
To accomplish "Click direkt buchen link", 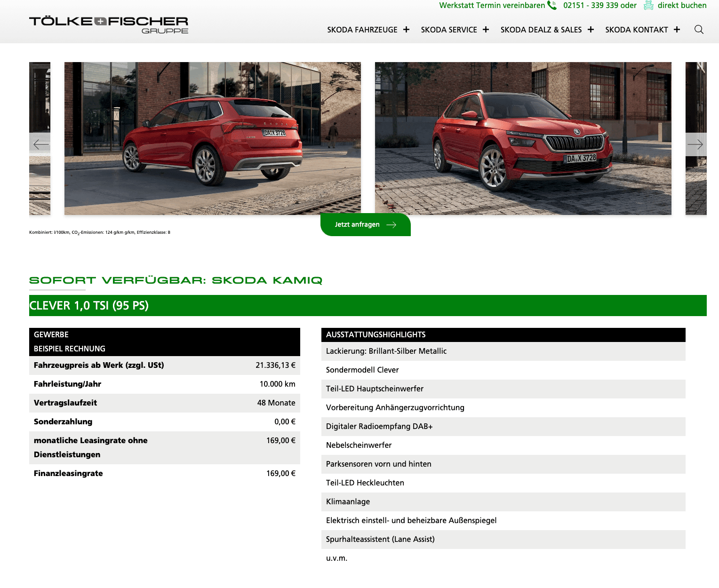I will [682, 6].
